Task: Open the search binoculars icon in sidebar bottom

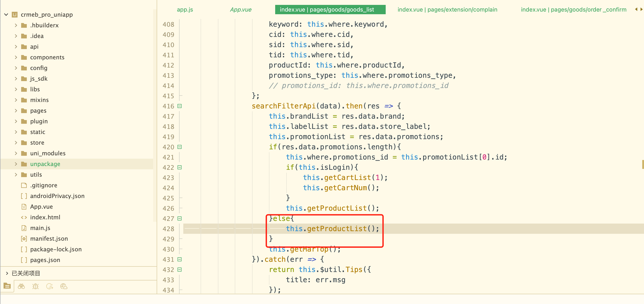Action: click(21, 286)
